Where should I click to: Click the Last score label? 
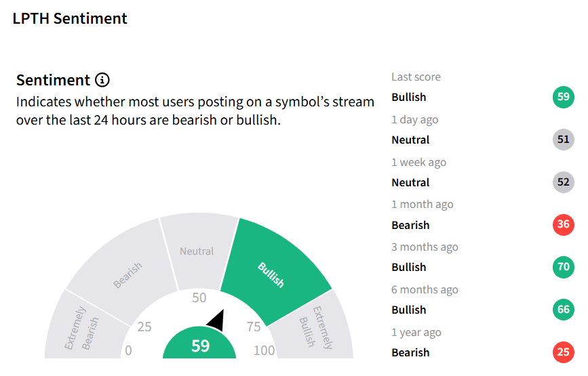(x=416, y=77)
